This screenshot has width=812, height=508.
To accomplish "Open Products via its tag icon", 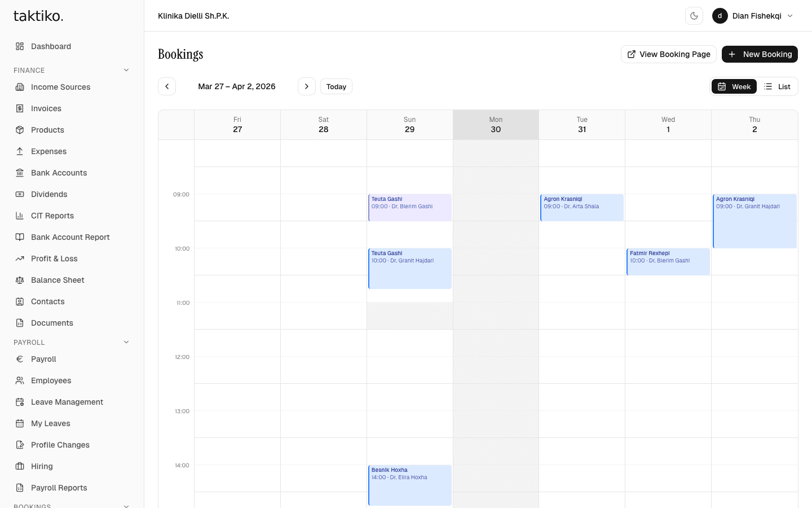I will pyautogui.click(x=20, y=130).
